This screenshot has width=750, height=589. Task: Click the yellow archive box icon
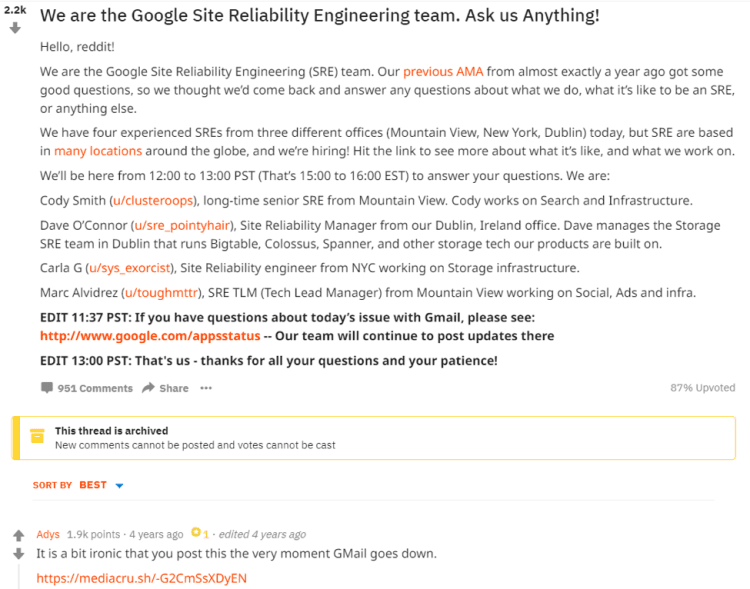(37, 436)
